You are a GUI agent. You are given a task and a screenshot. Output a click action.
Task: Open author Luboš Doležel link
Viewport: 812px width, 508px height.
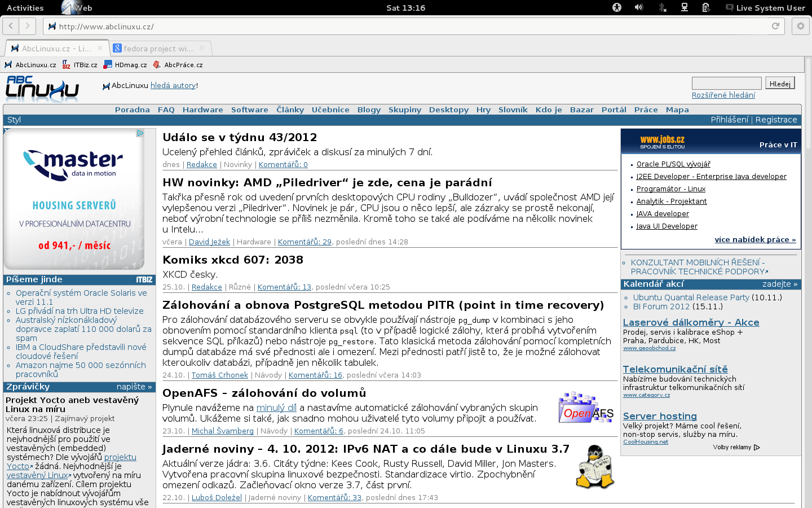coord(217,497)
